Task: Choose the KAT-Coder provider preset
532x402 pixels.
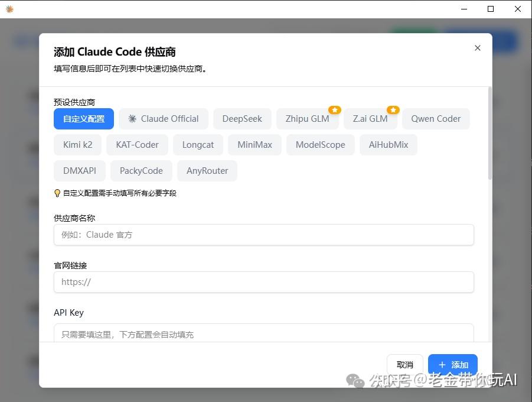Action: (x=137, y=144)
